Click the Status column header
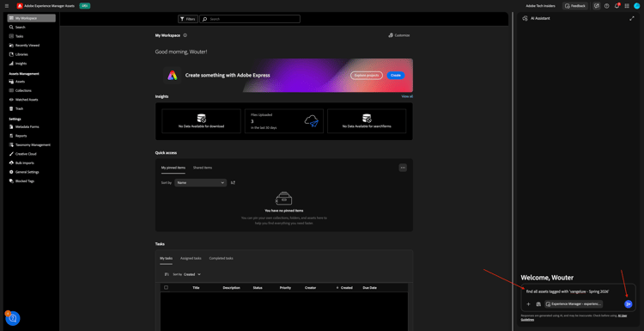This screenshot has width=644, height=331. tap(258, 288)
